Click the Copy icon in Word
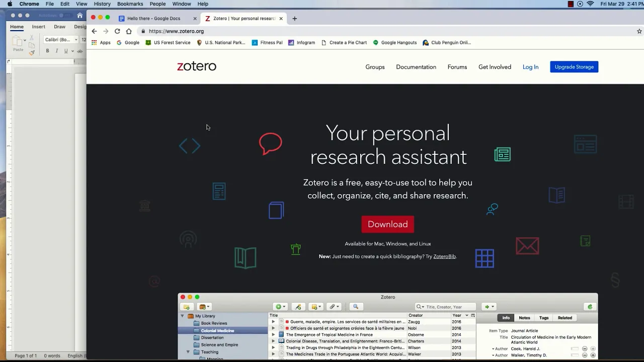644x362 pixels. click(32, 45)
